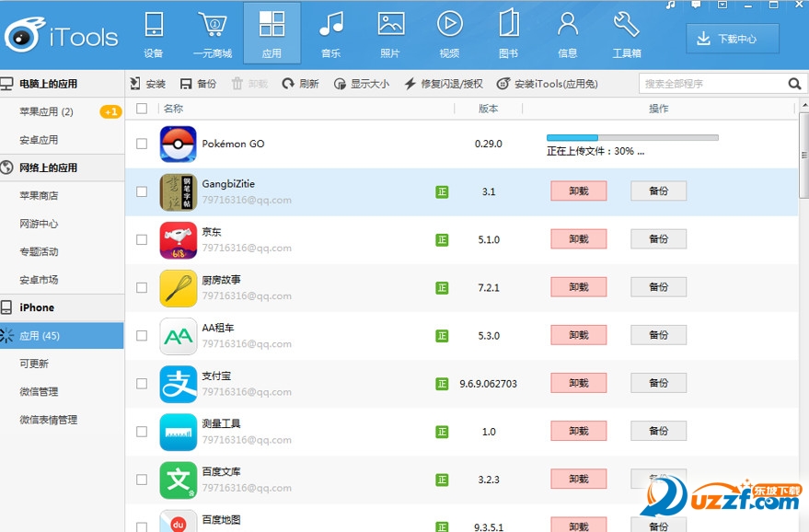Screen dimensions: 809x532
Task: Open 微信管理 in sidebar
Action: tap(39, 392)
